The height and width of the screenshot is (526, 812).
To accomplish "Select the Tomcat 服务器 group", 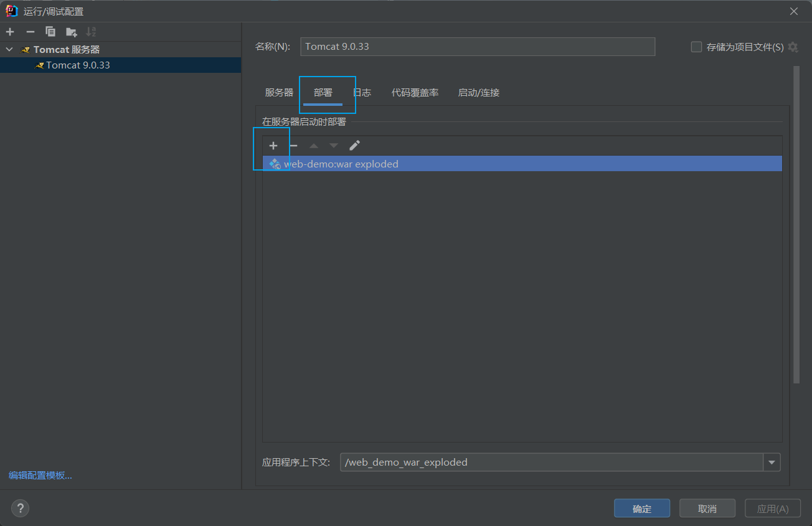I will coord(67,49).
